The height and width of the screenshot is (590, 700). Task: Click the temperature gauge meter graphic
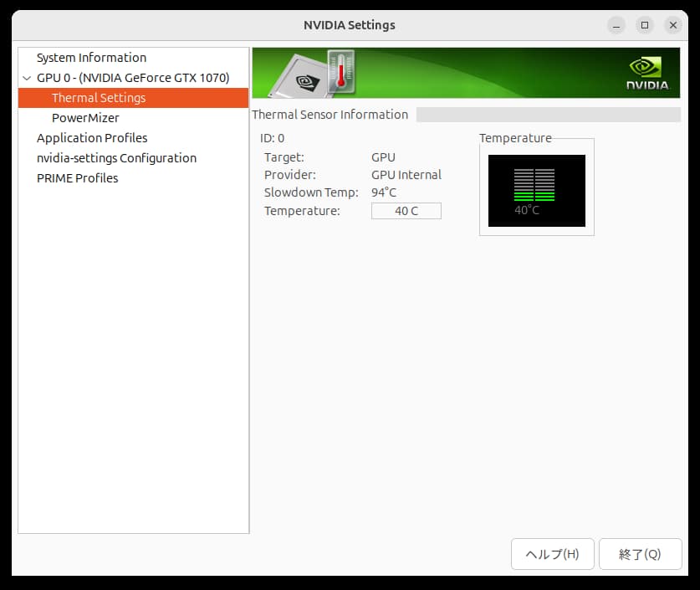pyautogui.click(x=537, y=191)
